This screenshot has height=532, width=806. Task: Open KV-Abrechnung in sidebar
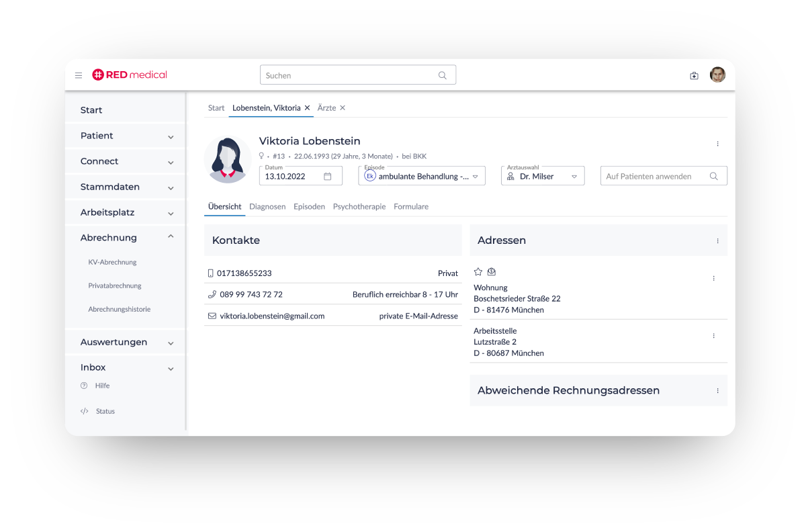(x=112, y=263)
